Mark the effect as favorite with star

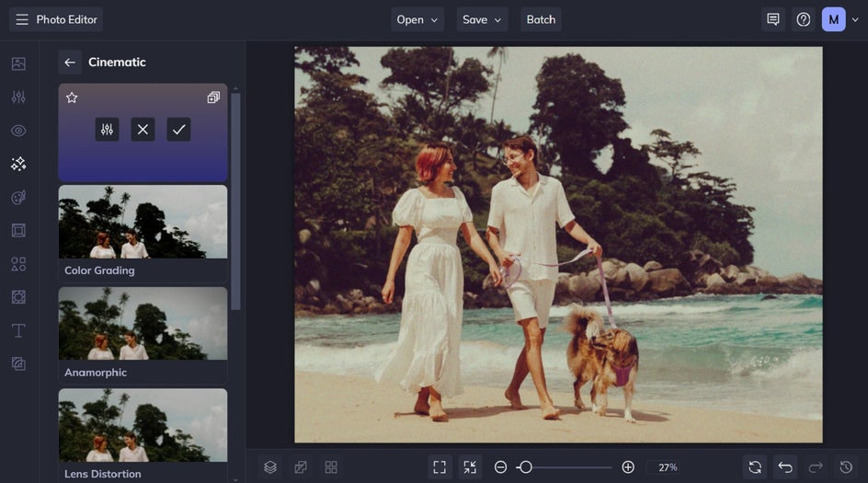tap(72, 98)
